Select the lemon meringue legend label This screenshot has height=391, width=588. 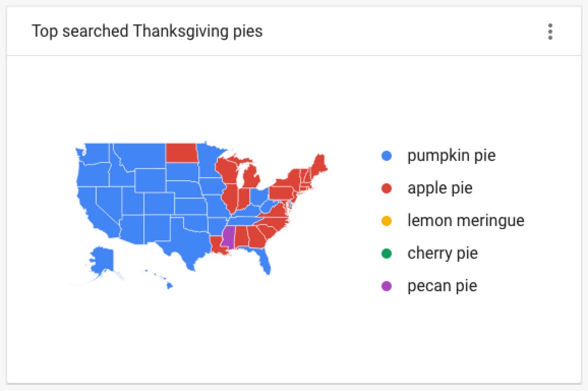tap(466, 221)
